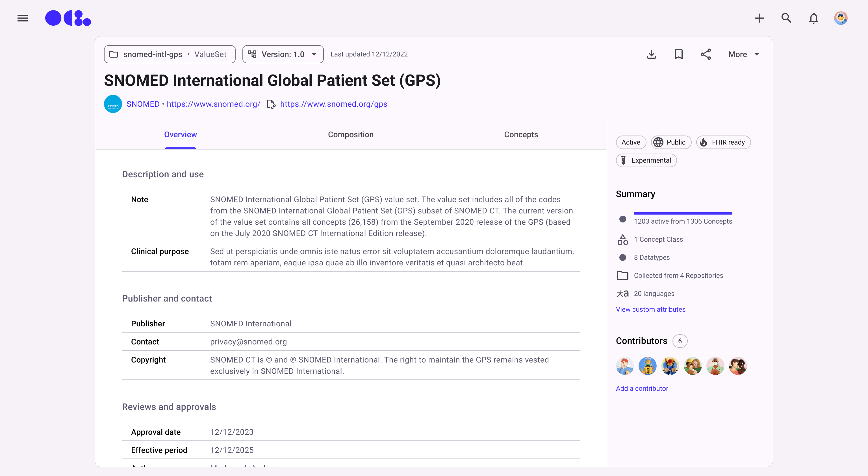Open notifications bell

[x=813, y=18]
